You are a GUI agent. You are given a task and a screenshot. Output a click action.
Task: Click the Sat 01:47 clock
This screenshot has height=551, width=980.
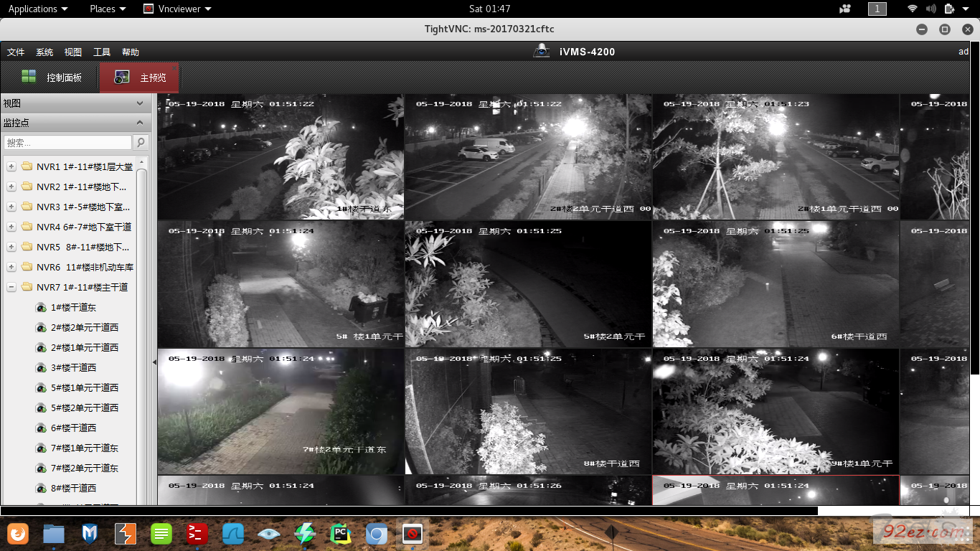click(x=489, y=9)
